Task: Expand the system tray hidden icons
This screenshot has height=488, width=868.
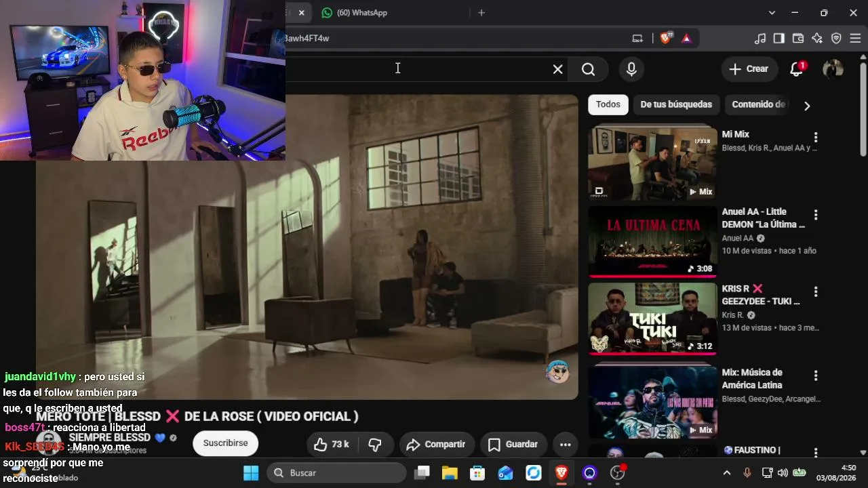Action: (x=727, y=473)
